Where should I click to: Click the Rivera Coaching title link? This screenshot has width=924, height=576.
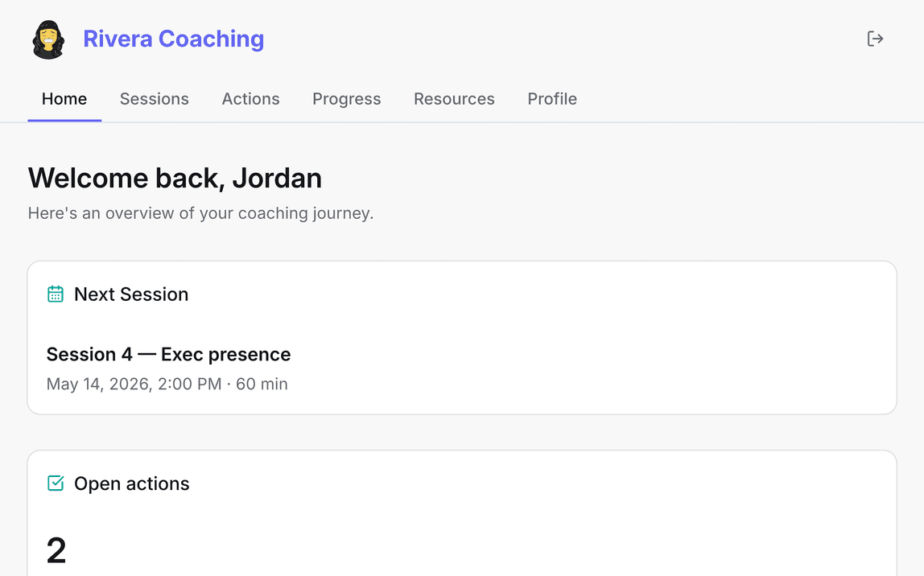tap(173, 39)
